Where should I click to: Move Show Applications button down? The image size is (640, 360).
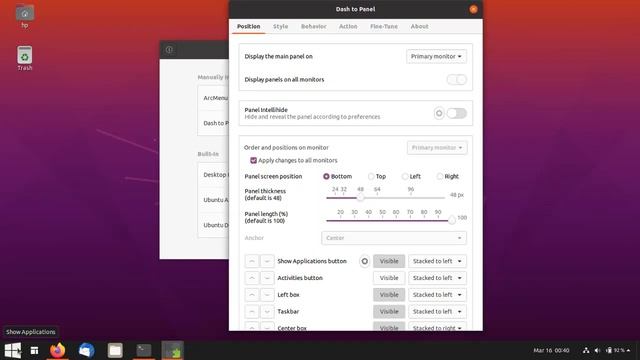(x=267, y=261)
